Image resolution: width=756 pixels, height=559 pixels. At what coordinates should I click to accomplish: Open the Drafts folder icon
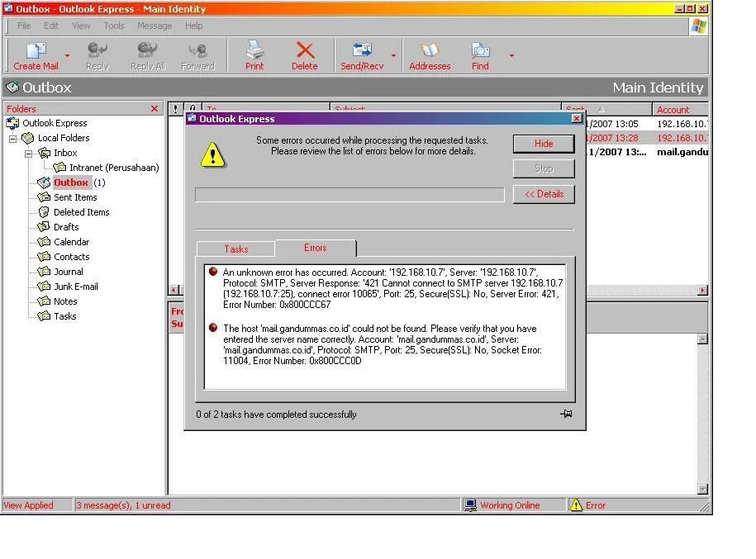point(44,227)
